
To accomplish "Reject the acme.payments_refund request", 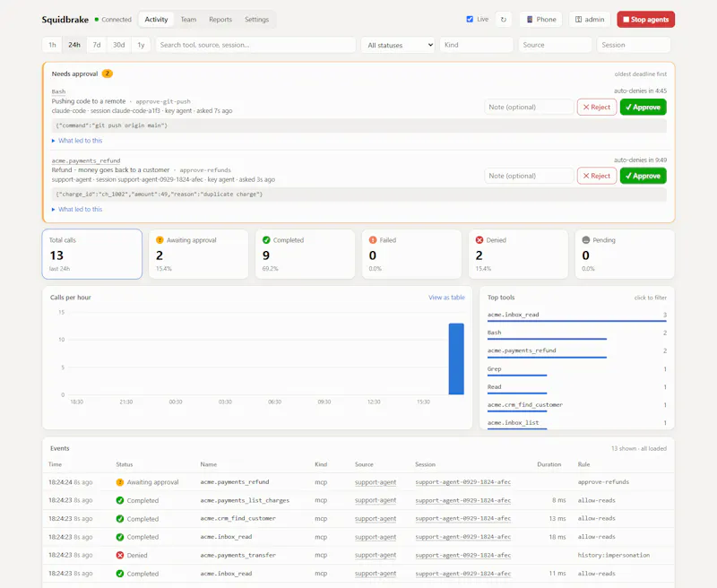I will click(x=597, y=176).
